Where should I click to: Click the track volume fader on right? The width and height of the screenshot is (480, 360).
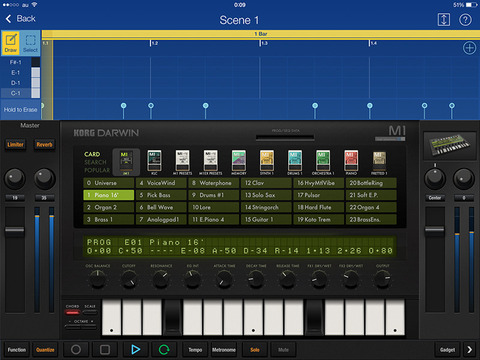[x=434, y=230]
